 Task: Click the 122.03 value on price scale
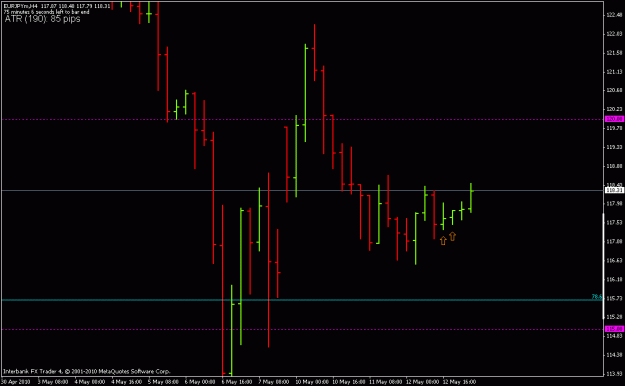click(x=614, y=34)
